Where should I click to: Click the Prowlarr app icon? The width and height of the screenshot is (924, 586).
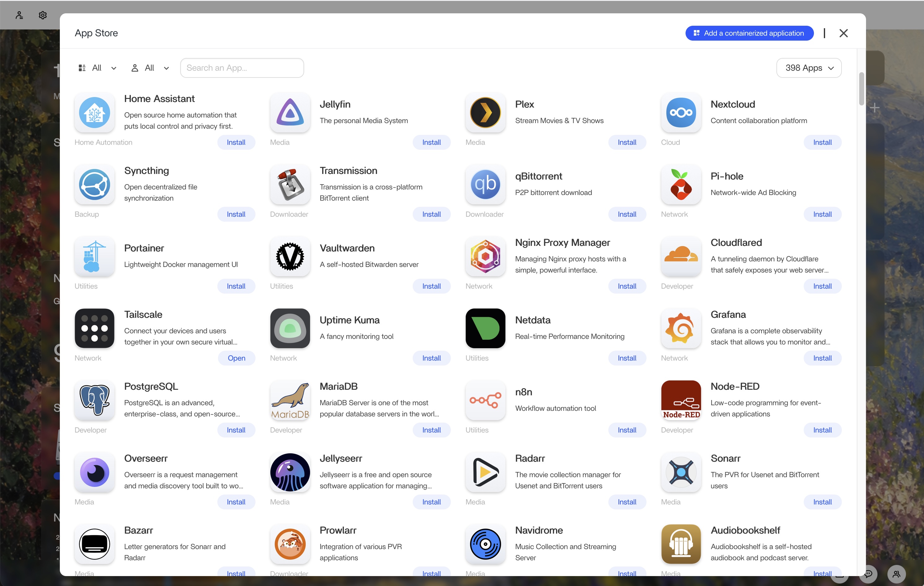(x=290, y=544)
